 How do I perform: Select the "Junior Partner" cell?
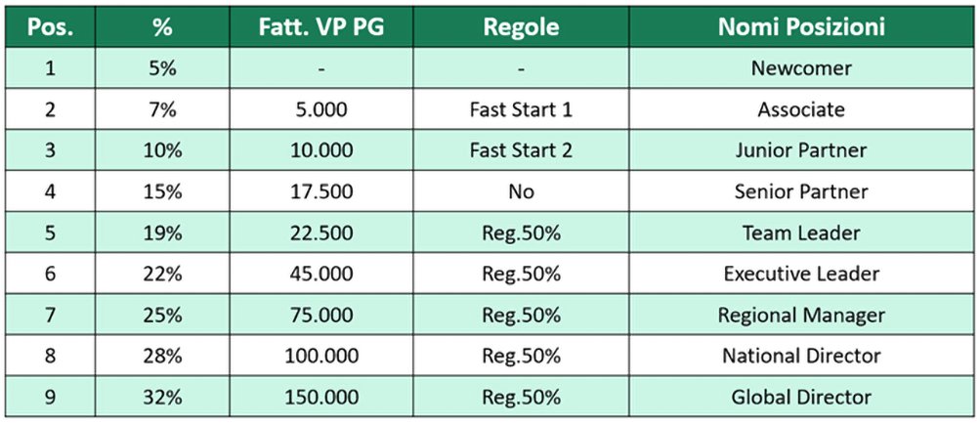pos(800,150)
